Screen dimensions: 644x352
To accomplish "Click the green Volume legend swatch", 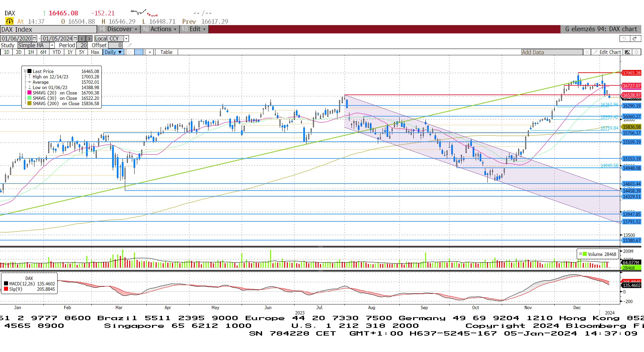I will pos(585,254).
